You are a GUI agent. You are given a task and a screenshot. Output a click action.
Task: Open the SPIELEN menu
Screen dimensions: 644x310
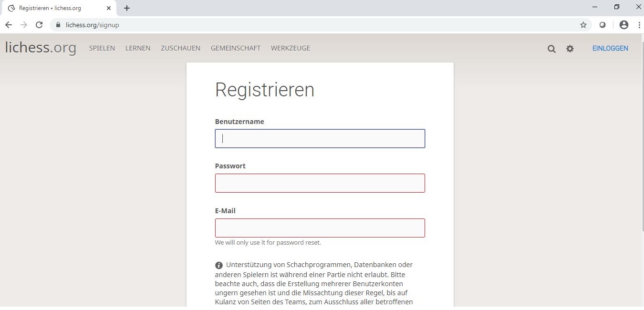pos(102,48)
